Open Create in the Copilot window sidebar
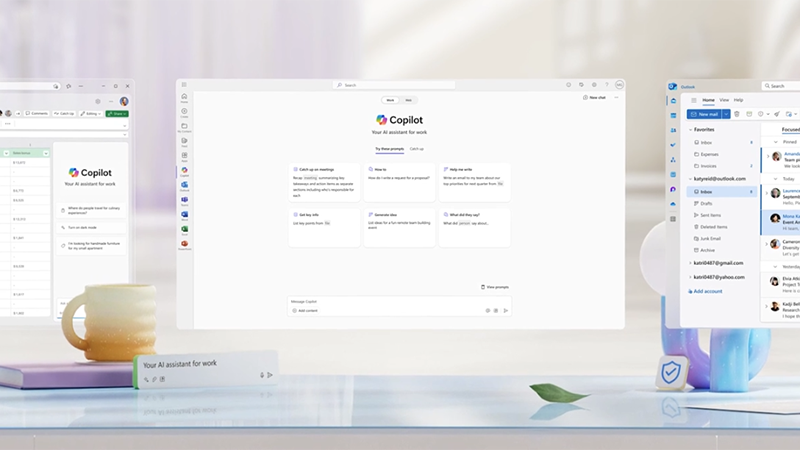The image size is (800, 450). [x=184, y=112]
